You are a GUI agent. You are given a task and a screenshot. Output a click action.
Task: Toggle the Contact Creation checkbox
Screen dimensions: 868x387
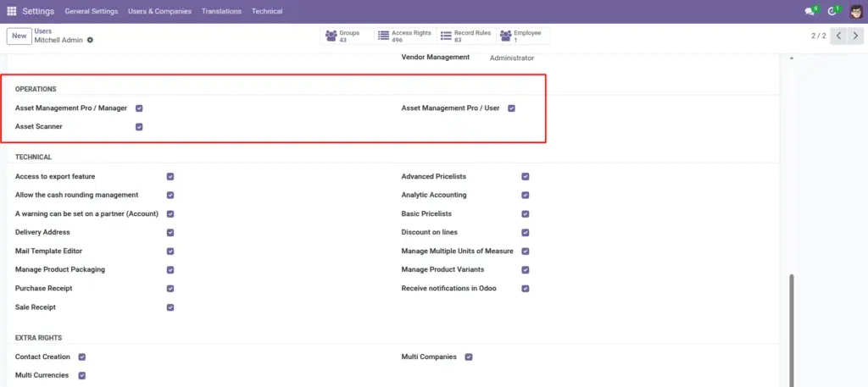click(82, 357)
